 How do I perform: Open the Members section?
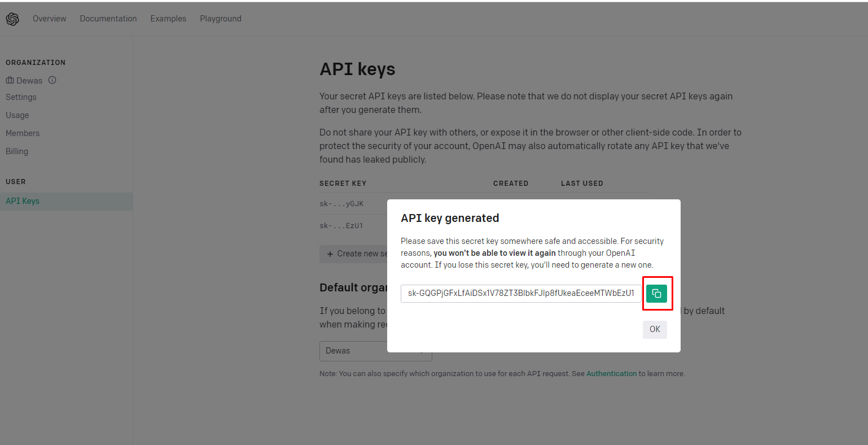point(23,133)
